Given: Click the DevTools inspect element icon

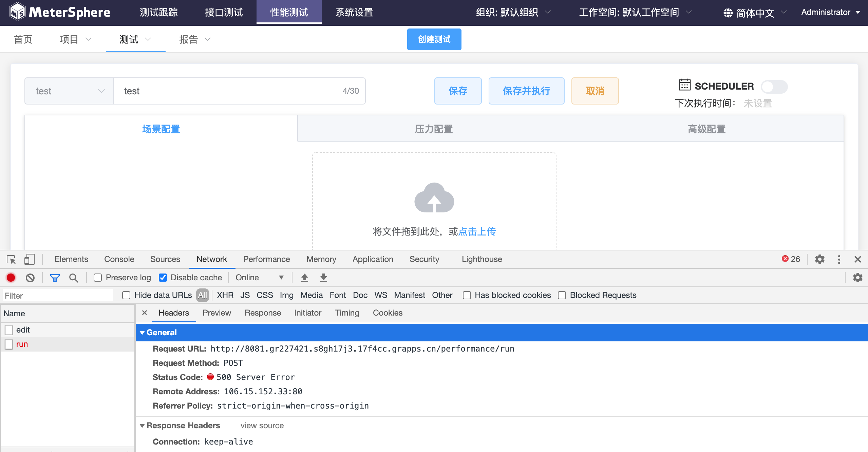Looking at the screenshot, I should [x=11, y=260].
